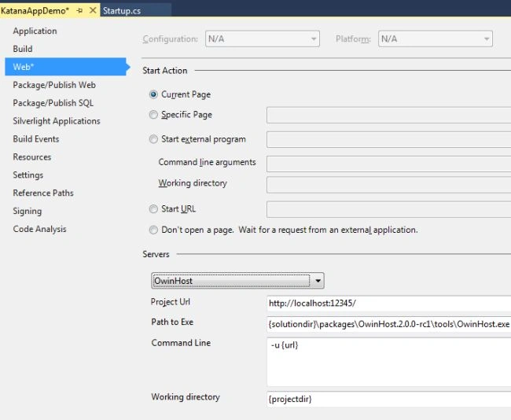
Task: Close the KatanaAppDemo tab
Action: (93, 10)
